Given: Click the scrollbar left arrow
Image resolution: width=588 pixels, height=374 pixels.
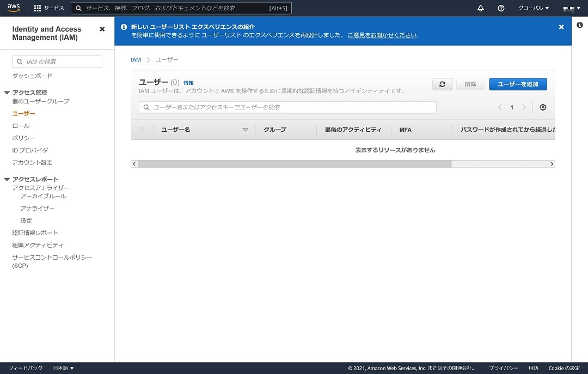Looking at the screenshot, I should pos(134,164).
